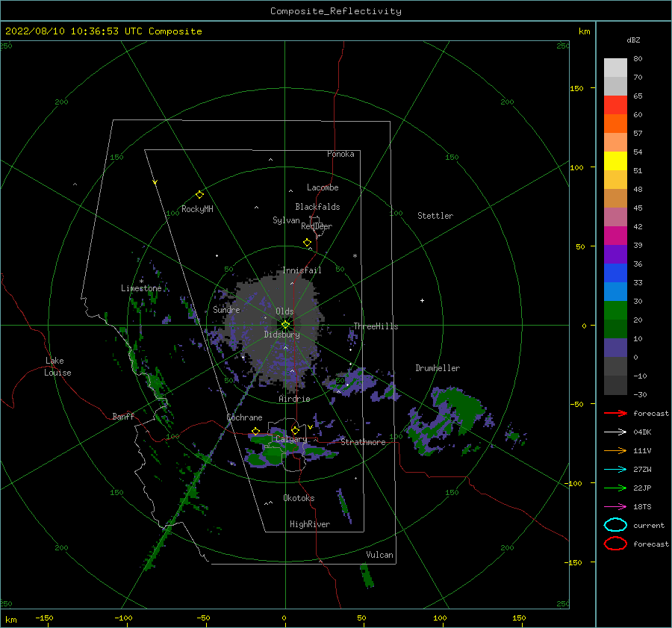Click the Banff label
This screenshot has width=672, height=628.
(123, 417)
